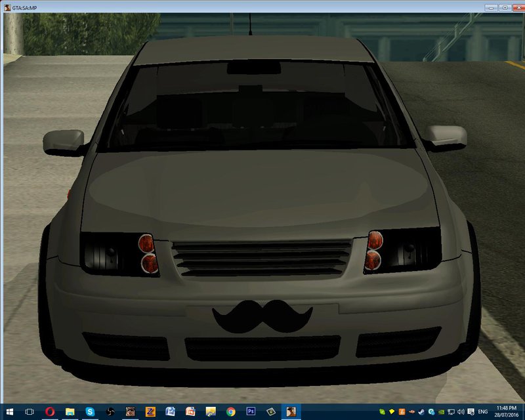Close the GTA:SA:MP window
The image size is (525, 420).
click(x=518, y=7)
